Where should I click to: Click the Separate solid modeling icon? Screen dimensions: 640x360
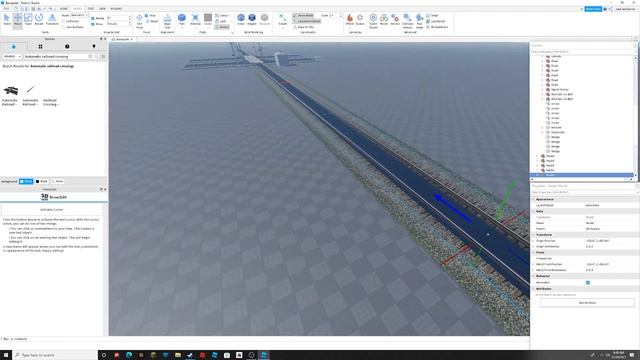[x=264, y=19]
